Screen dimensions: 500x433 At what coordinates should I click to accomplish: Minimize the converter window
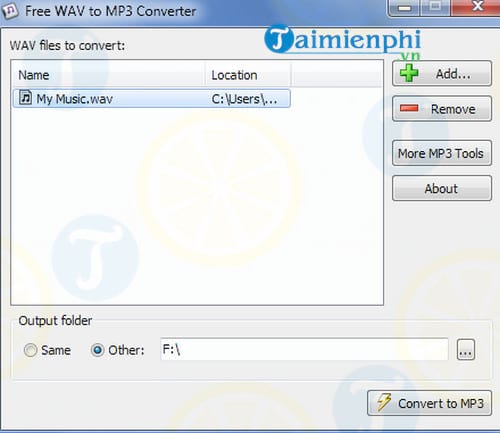pos(404,7)
